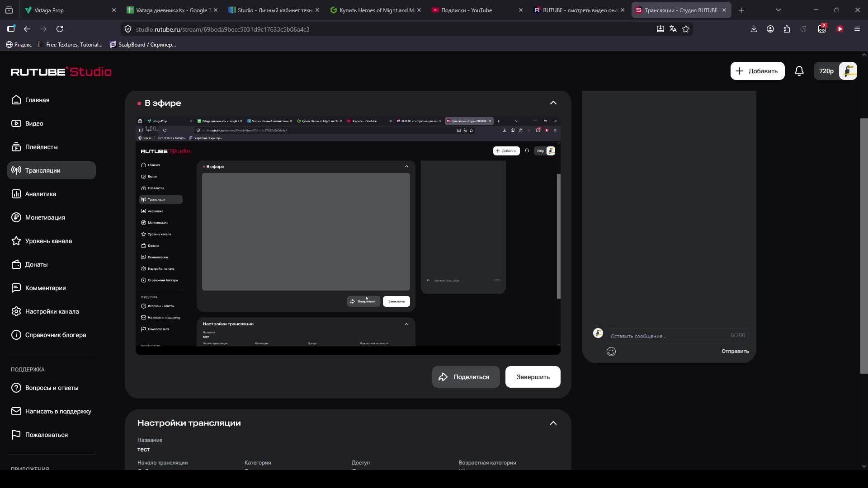This screenshot has height=488, width=868.
Task: Open the emoji picker in chat
Action: (x=611, y=352)
